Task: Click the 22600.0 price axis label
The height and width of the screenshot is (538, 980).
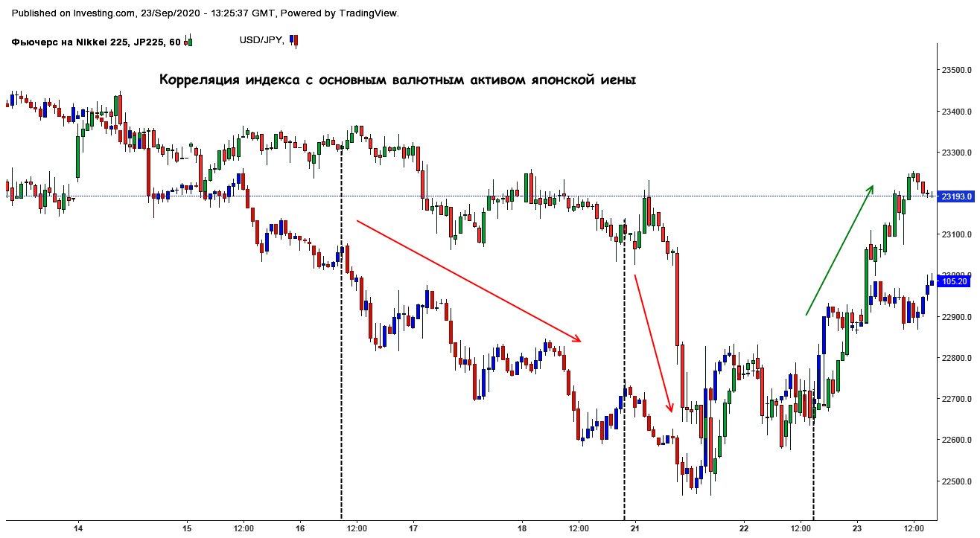Action: point(957,441)
